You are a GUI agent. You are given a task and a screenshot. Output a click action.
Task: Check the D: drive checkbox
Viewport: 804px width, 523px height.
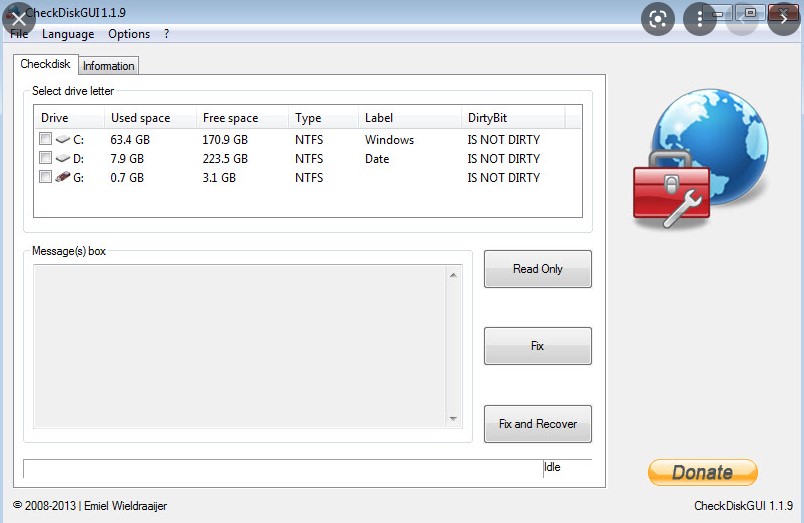click(46, 158)
